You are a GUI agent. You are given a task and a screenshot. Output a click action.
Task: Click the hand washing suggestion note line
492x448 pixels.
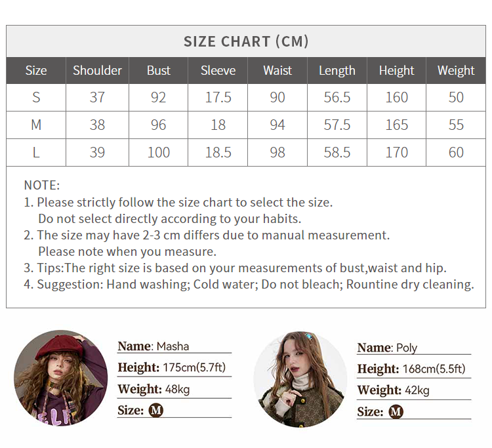pos(249,284)
